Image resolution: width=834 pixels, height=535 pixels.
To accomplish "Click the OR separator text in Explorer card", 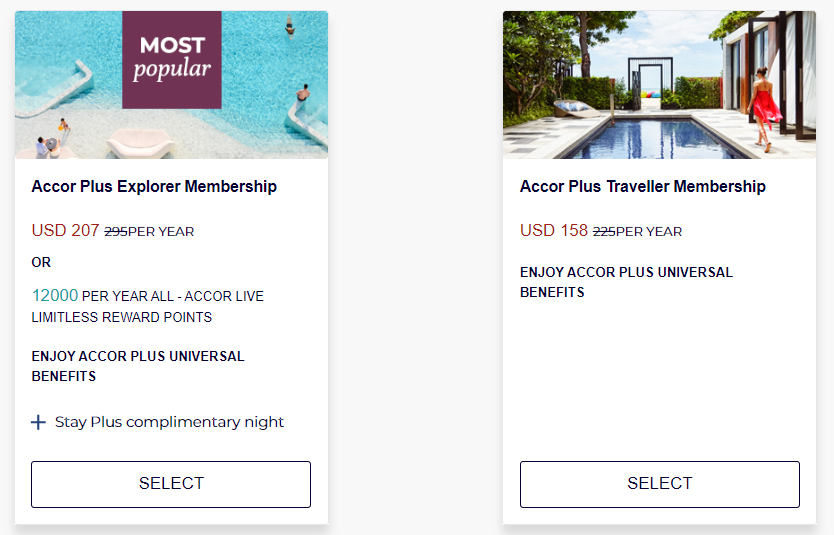I will click(41, 262).
